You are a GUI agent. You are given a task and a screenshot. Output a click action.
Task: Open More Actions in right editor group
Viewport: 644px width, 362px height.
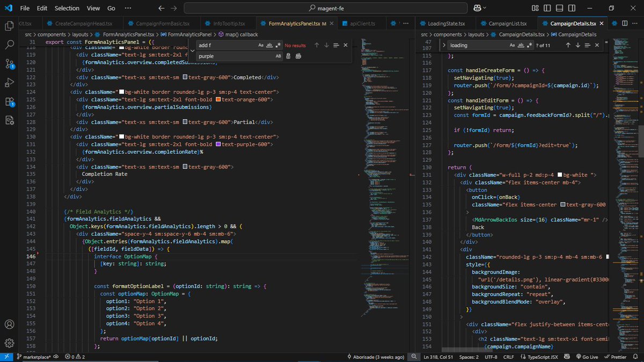point(635,24)
